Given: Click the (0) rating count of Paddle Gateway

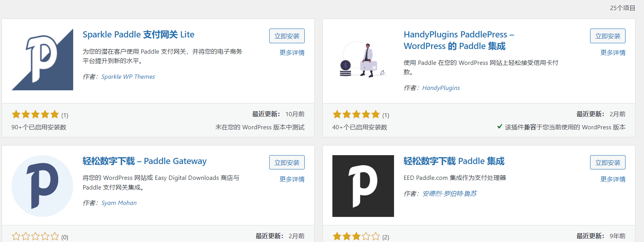Looking at the screenshot, I should [65, 237].
